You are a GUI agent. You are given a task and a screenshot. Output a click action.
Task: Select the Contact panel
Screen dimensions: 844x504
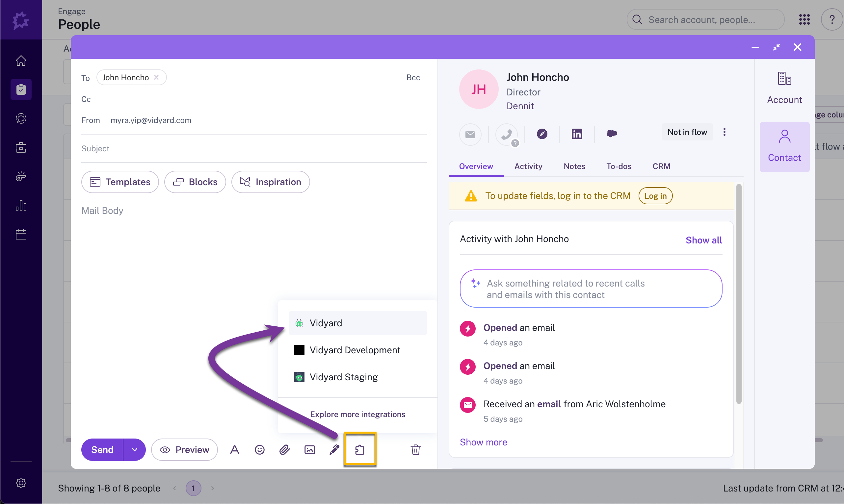pyautogui.click(x=784, y=147)
